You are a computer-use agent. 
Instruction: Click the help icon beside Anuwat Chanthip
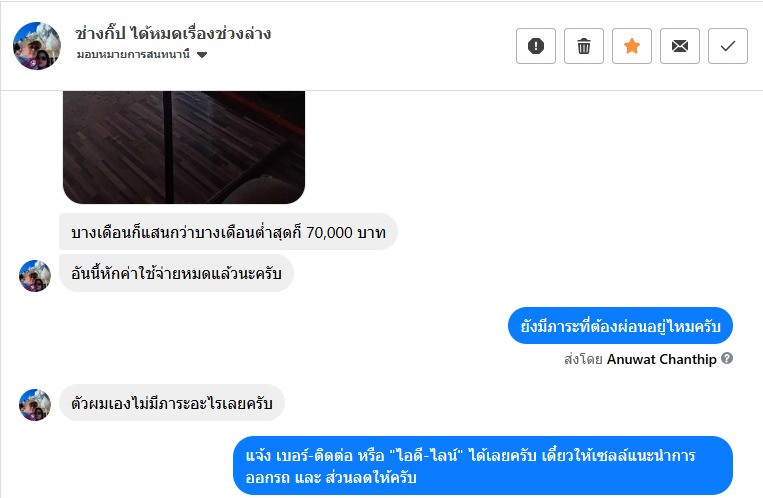click(x=727, y=358)
